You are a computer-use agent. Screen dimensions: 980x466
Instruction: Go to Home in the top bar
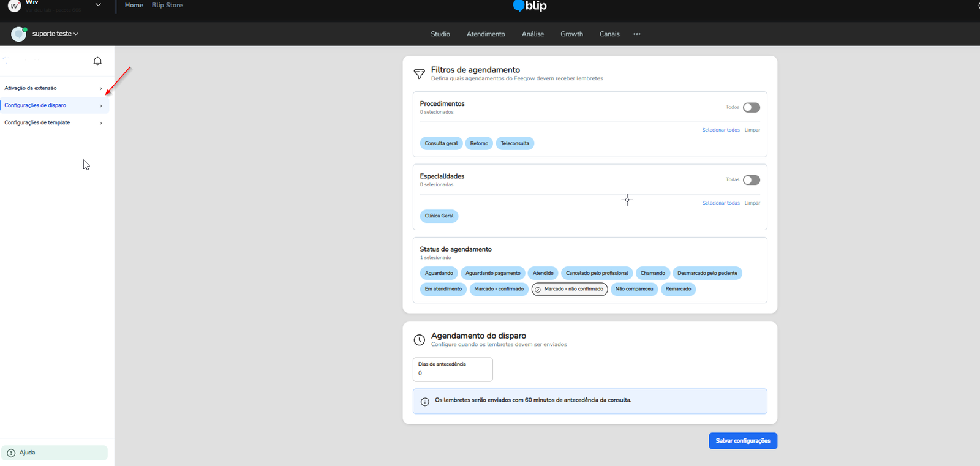click(134, 5)
